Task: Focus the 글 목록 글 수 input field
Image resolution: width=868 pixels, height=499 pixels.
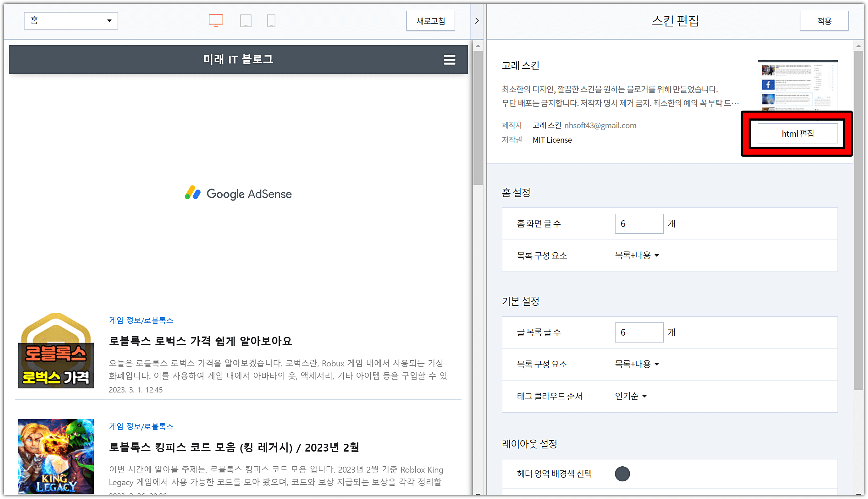Action: point(639,332)
